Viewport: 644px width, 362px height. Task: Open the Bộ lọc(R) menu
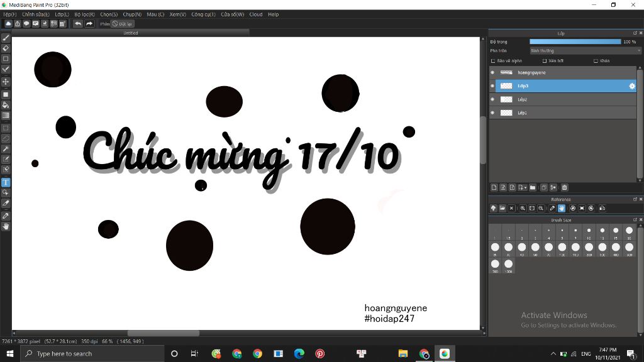[85, 14]
